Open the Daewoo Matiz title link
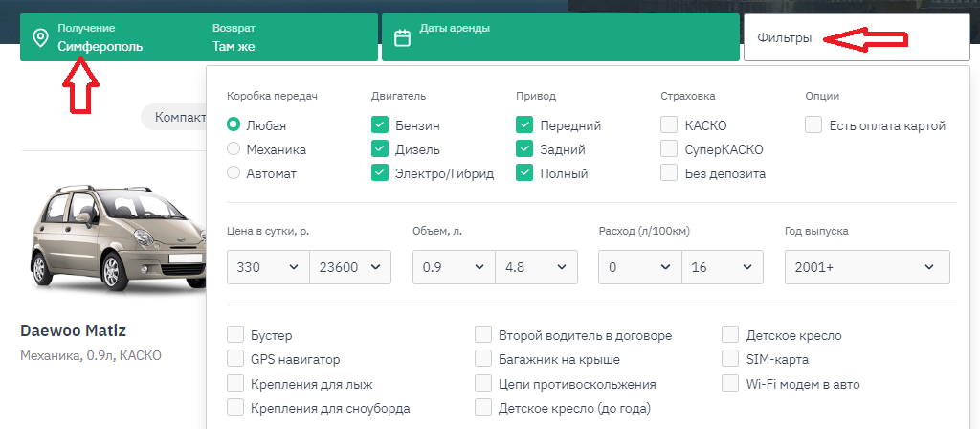Viewport: 980px width, 429px height. point(74,331)
